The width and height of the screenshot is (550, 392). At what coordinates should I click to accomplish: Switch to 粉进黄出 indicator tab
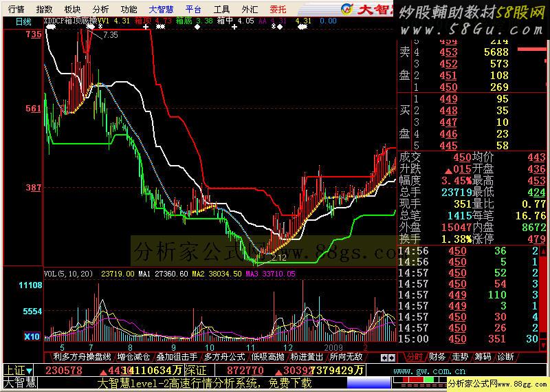pos(307,357)
